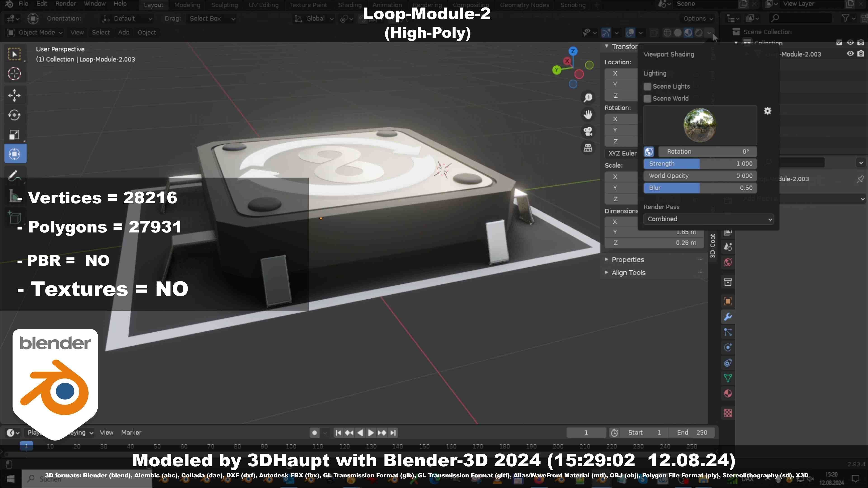This screenshot has width=868, height=488.
Task: Click the pan view hand icon
Action: (588, 115)
